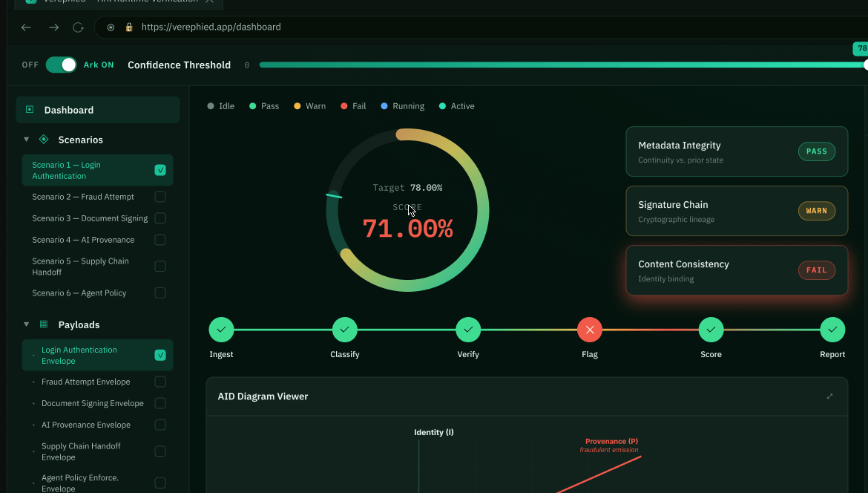Toggle the Ark ON switch off
868x493 pixels.
(61, 65)
